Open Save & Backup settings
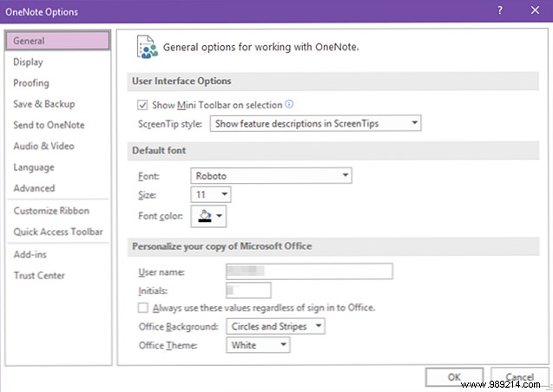Screen dimensions: 553x392 coord(57,104)
